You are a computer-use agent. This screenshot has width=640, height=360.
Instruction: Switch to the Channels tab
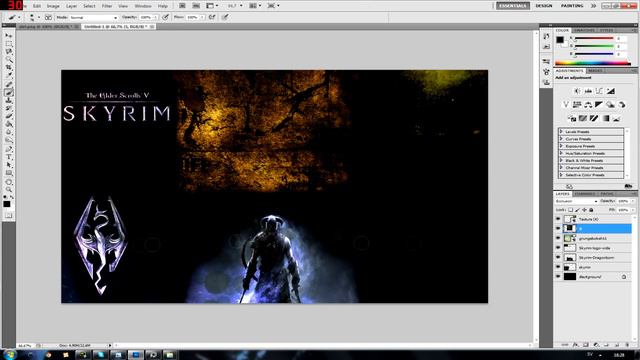coord(585,193)
